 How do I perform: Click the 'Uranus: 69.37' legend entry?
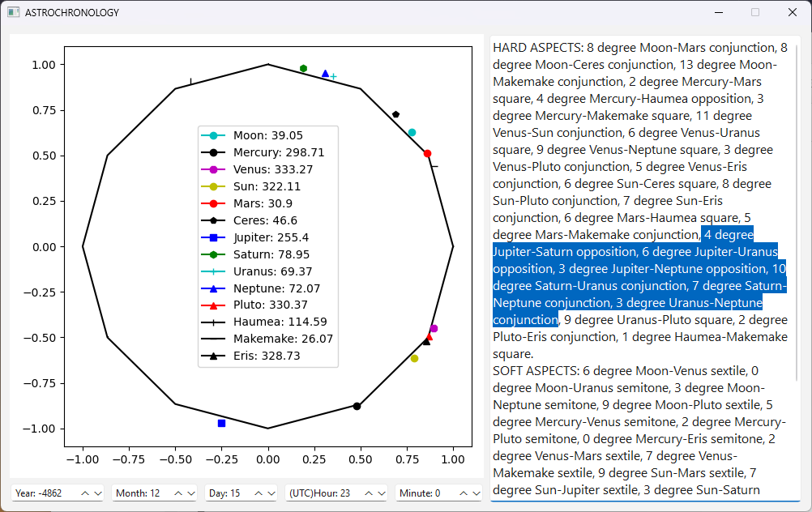[255, 271]
